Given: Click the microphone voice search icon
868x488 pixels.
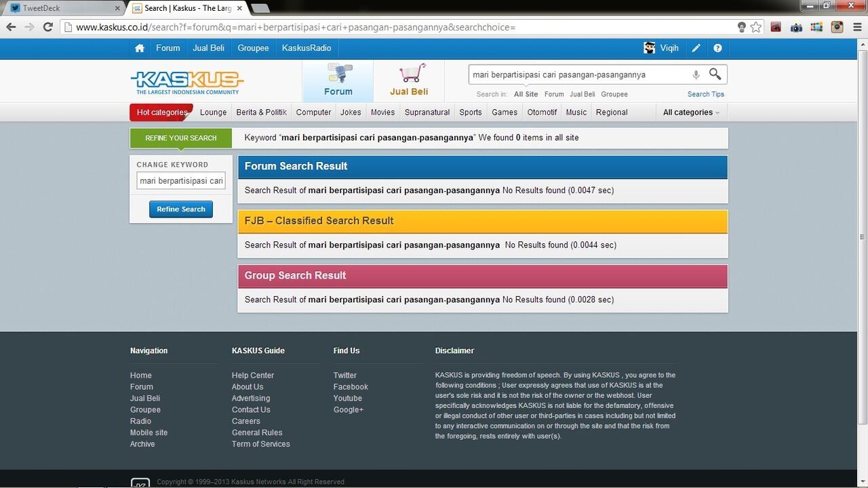Looking at the screenshot, I should (x=696, y=75).
